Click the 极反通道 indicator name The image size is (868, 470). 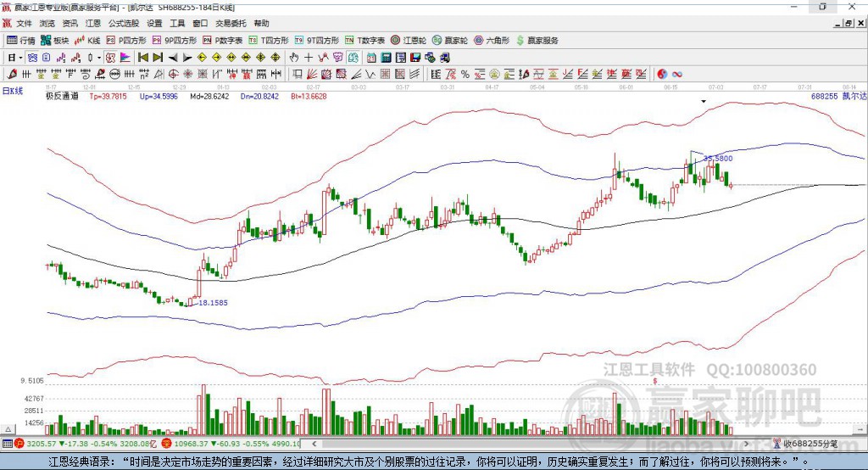point(62,96)
